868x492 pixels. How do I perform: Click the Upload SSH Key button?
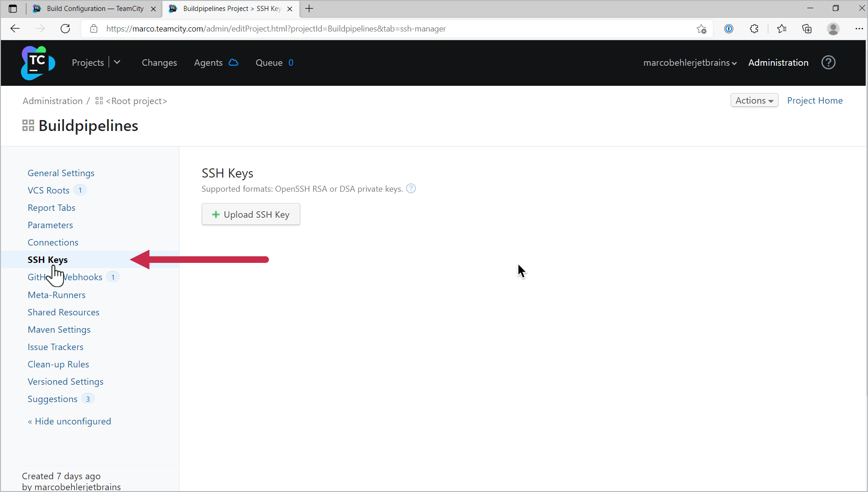pos(251,214)
